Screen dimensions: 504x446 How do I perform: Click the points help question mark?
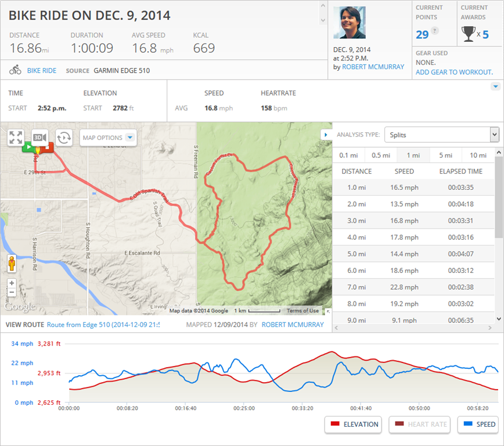click(435, 31)
